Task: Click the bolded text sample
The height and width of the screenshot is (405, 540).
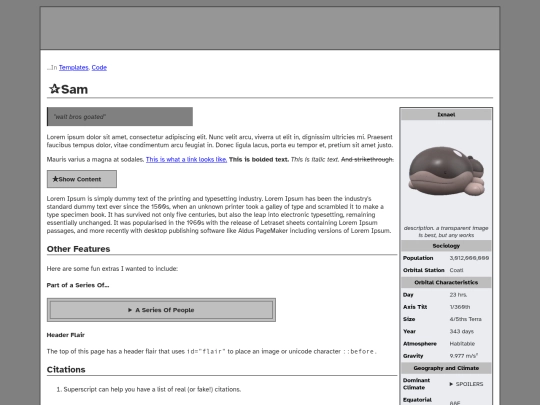Action: click(x=259, y=159)
